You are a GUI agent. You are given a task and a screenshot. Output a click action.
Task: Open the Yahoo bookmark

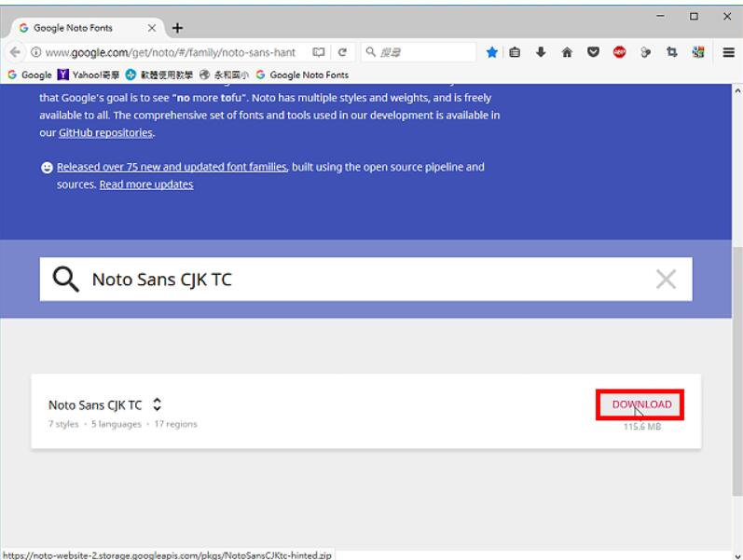point(89,75)
